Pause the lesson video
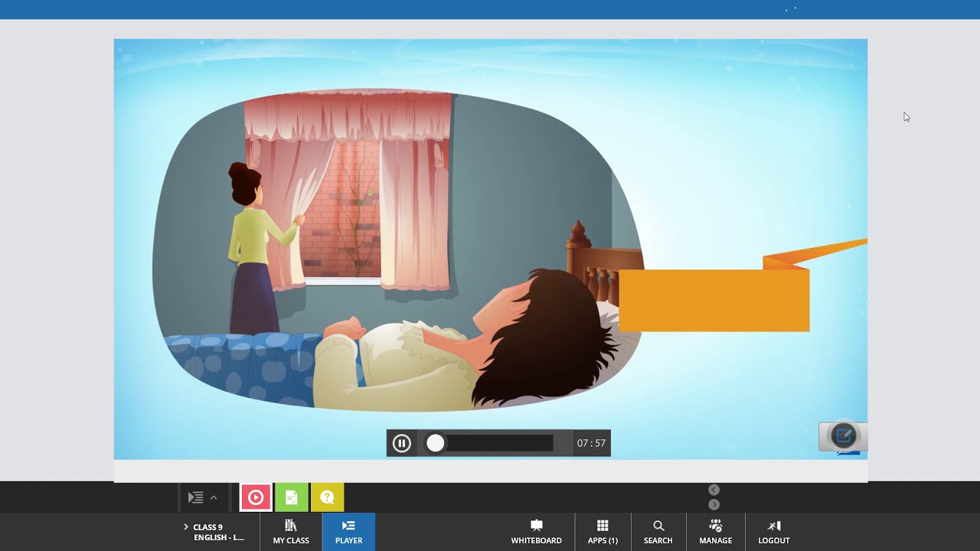 pos(401,443)
